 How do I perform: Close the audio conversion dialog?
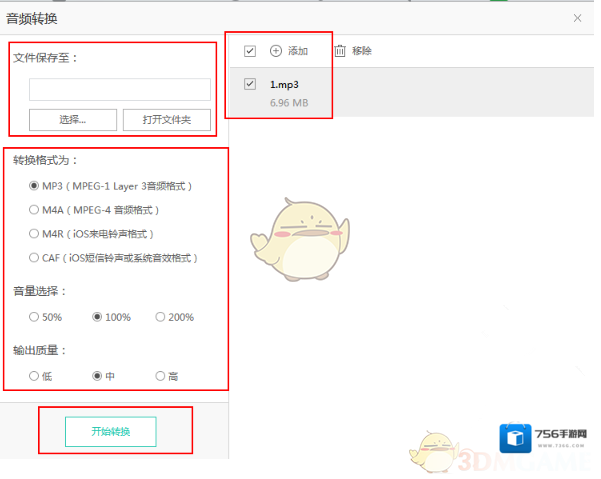pos(577,18)
